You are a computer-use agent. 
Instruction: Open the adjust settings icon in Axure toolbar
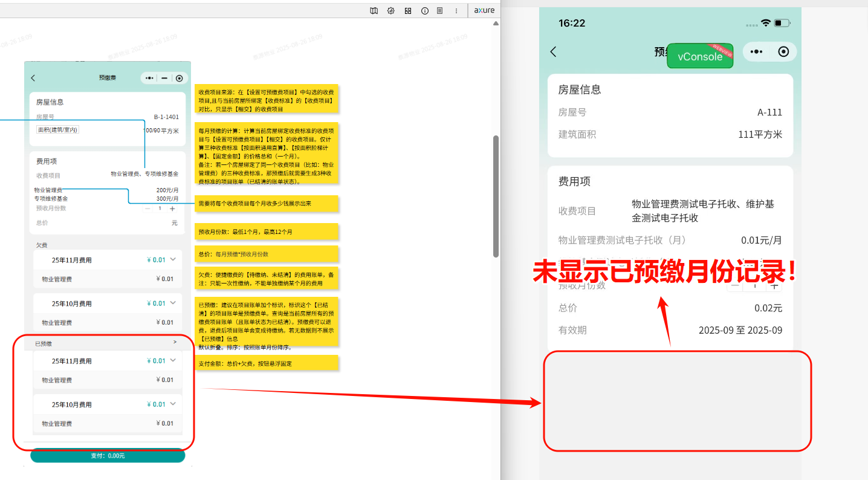click(390, 10)
